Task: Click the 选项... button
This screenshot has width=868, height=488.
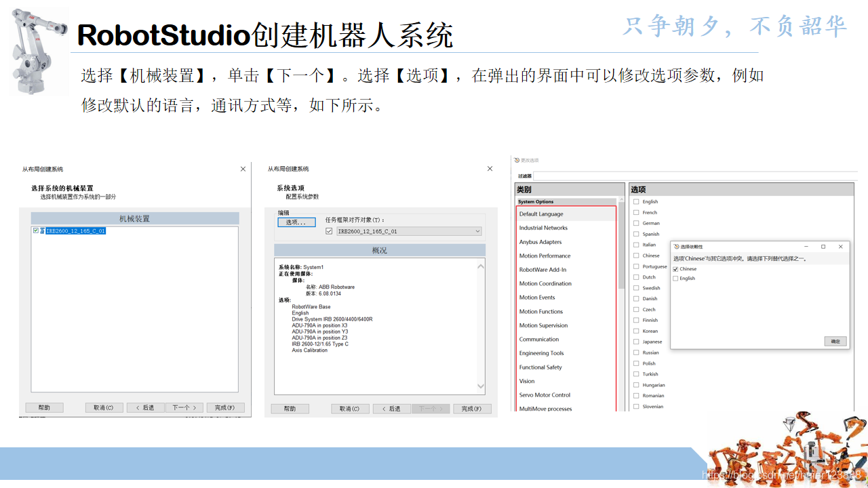Action: coord(296,222)
